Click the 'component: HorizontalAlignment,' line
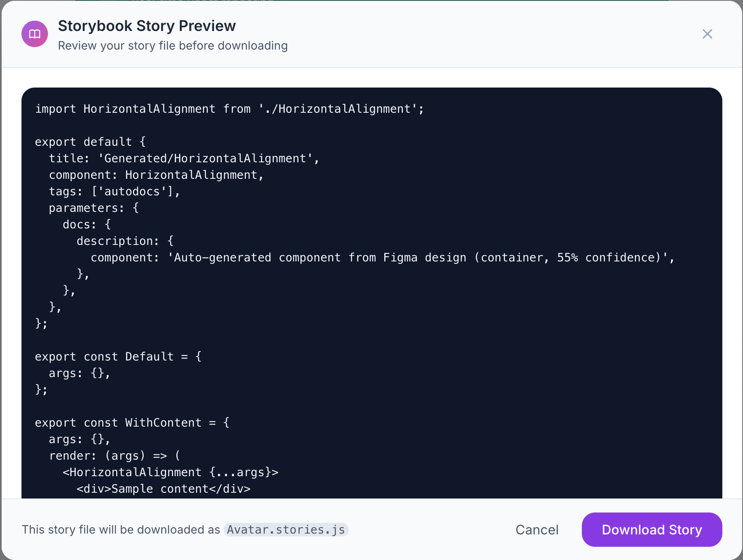Viewport: 743px width, 560px height. pos(156,175)
